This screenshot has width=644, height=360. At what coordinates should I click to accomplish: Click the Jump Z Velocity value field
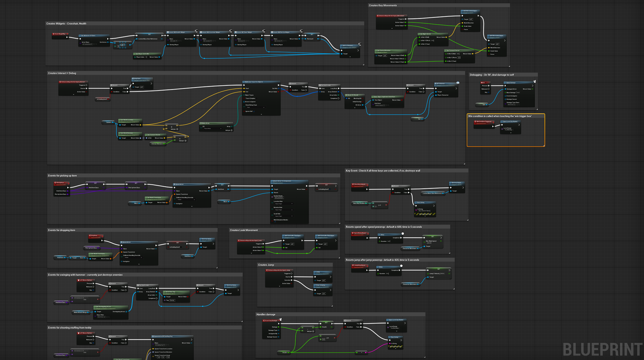(442, 274)
